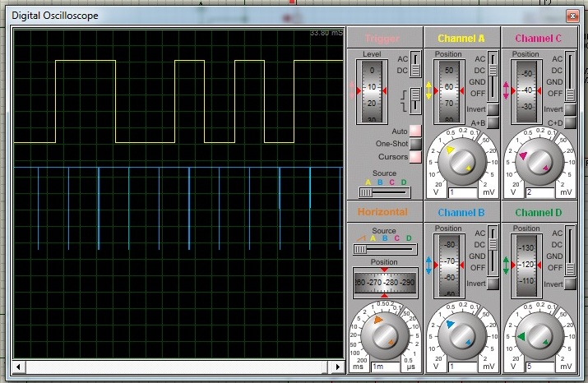Toggle Channel A Invert button
The width and height of the screenshot is (588, 383).
[x=493, y=109]
